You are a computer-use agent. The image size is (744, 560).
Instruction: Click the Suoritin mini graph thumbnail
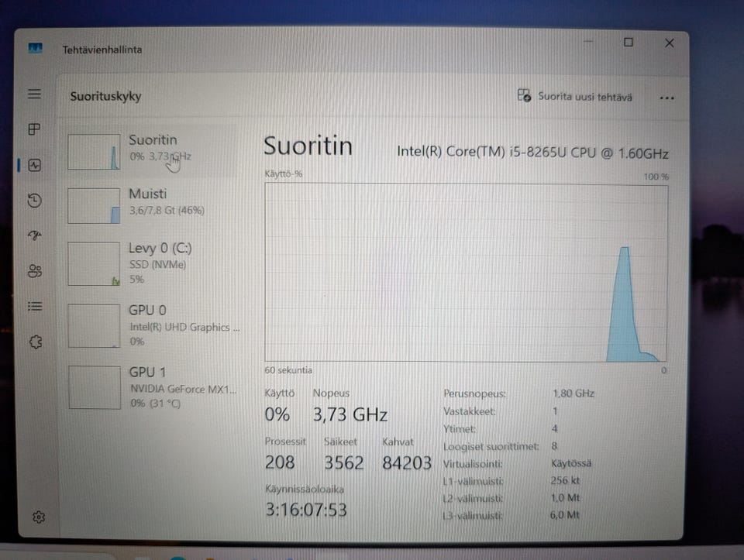(x=94, y=152)
